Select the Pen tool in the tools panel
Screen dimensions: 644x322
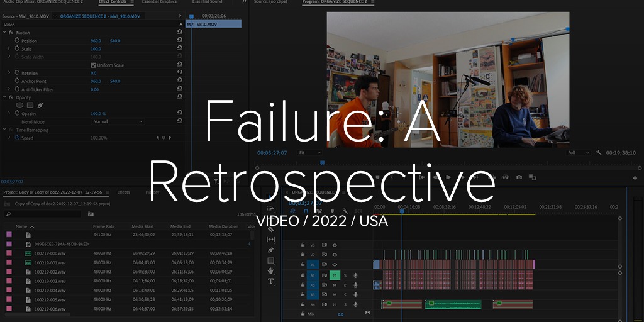coord(271,250)
